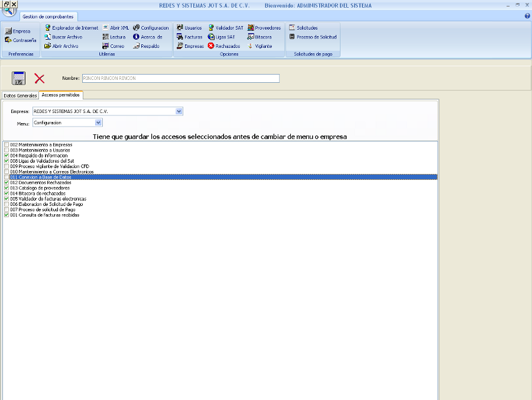Select the Gestion de comprobantes ribbon tab

[48, 17]
